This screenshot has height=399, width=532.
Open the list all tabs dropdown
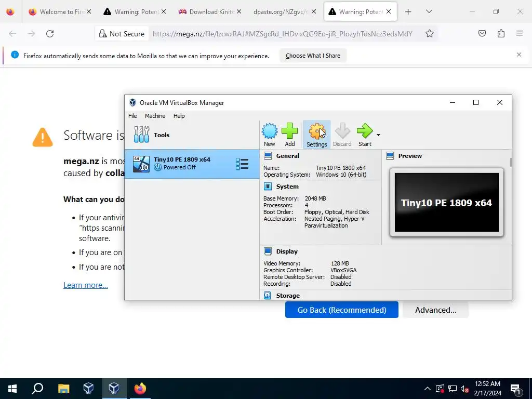(429, 11)
